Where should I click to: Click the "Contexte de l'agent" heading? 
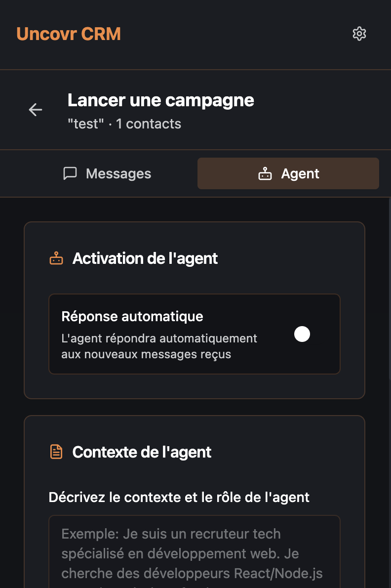[142, 452]
